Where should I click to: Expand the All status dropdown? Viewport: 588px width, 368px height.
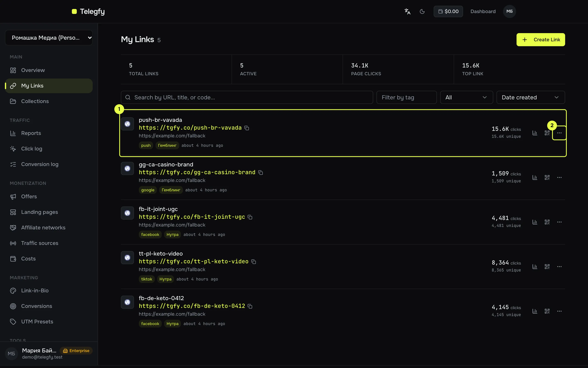(467, 97)
